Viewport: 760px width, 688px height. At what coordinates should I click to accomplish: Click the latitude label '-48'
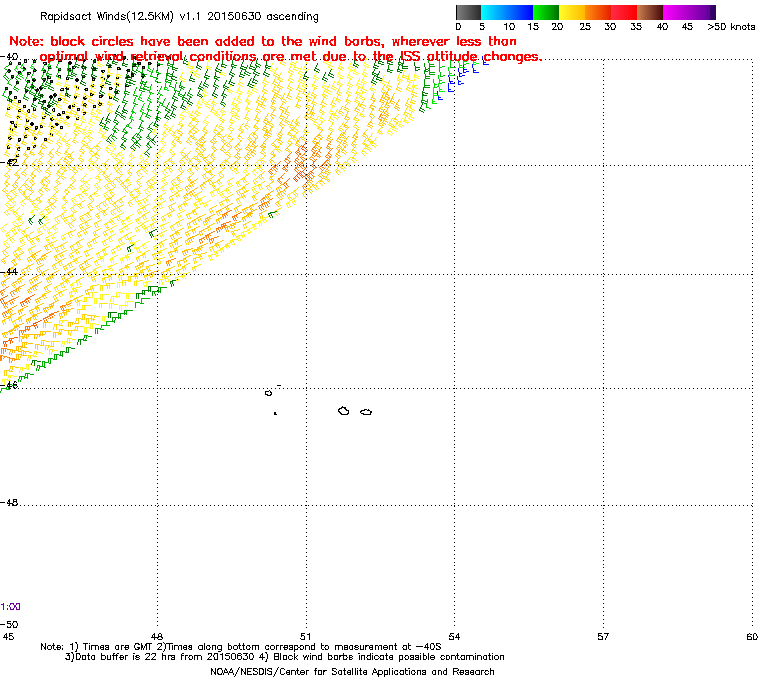9,503
